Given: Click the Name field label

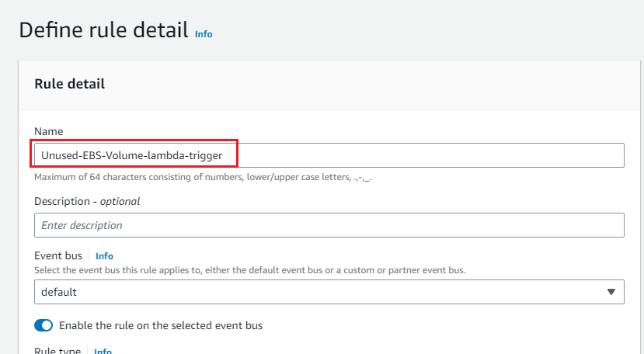Looking at the screenshot, I should 49,131.
